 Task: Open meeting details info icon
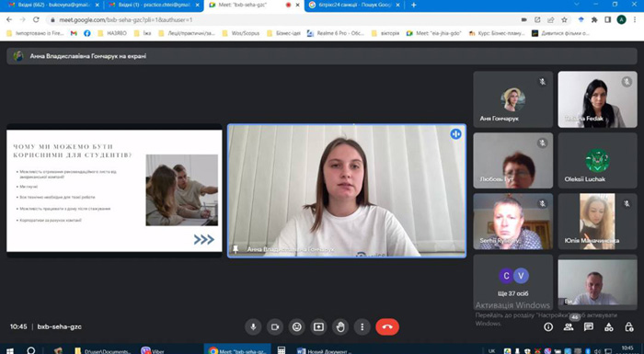[548, 327]
